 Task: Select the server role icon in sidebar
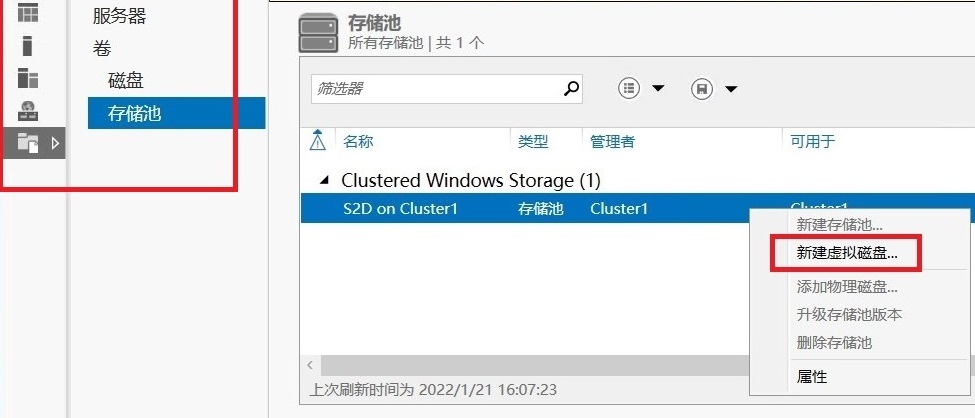click(27, 111)
